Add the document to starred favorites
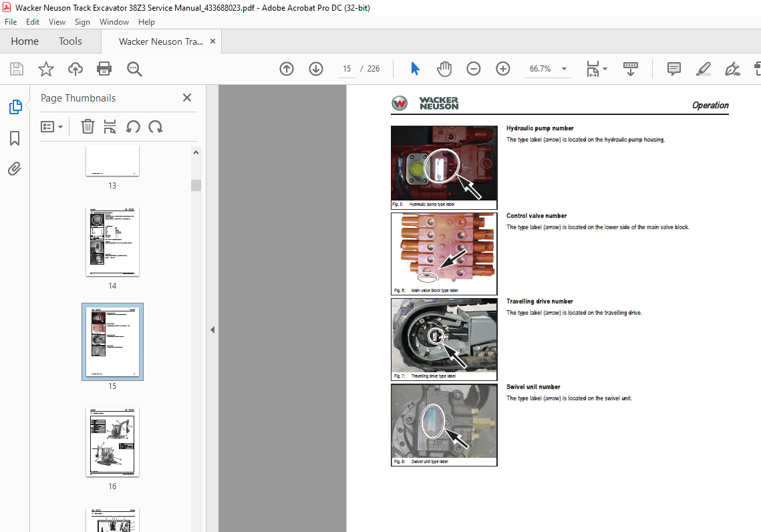Image resolution: width=761 pixels, height=532 pixels. point(46,69)
